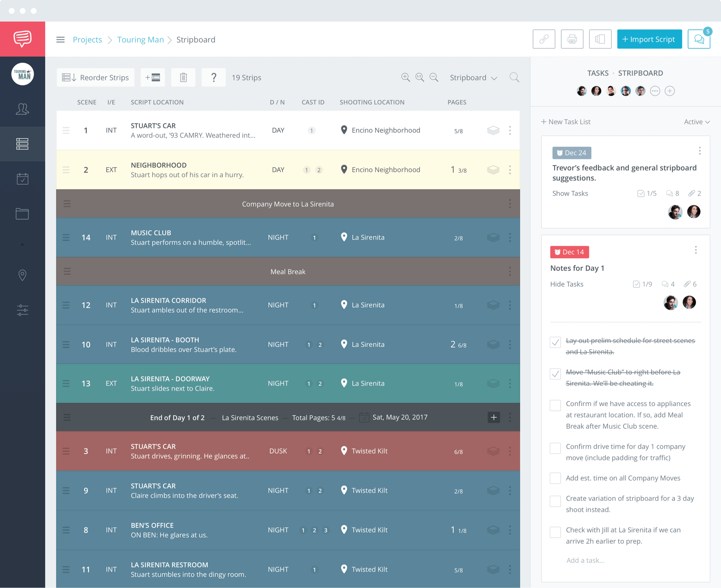Viewport: 721px width, 588px height.
Task: Open the cast and crew contacts icon in sidebar
Action: 23,109
